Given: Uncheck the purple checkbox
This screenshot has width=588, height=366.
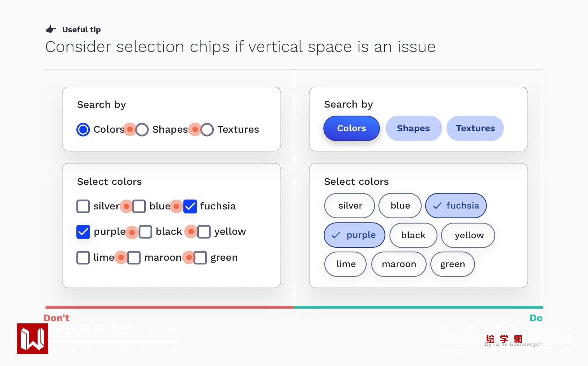Looking at the screenshot, I should (x=83, y=232).
